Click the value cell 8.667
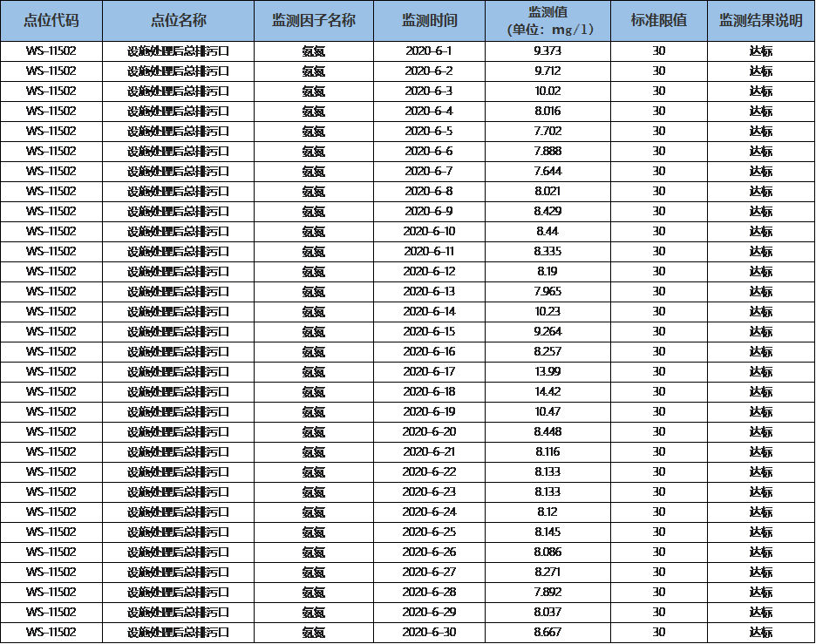 pyautogui.click(x=548, y=632)
